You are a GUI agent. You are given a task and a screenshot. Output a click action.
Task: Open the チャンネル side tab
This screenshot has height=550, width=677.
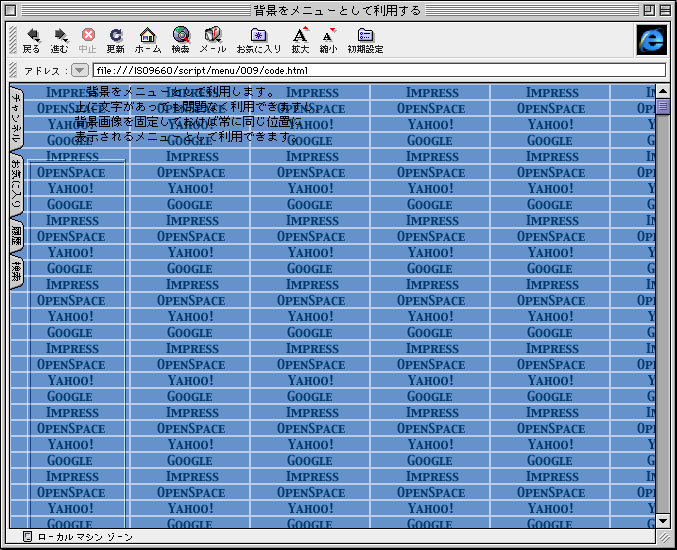pos(16,118)
